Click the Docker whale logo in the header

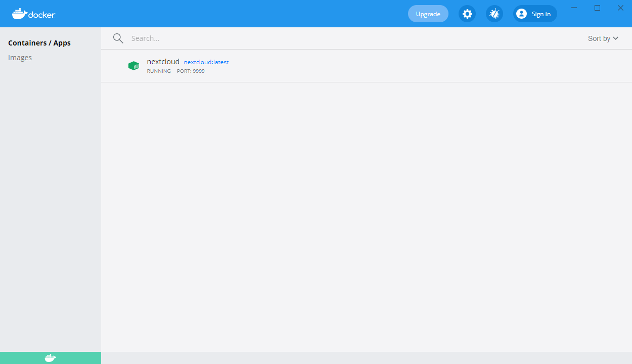20,14
